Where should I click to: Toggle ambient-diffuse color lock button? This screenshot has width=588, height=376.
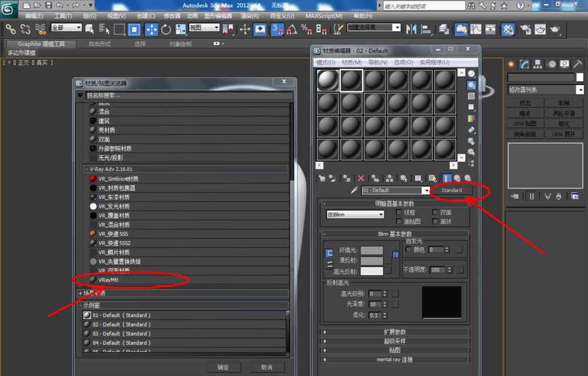click(329, 253)
